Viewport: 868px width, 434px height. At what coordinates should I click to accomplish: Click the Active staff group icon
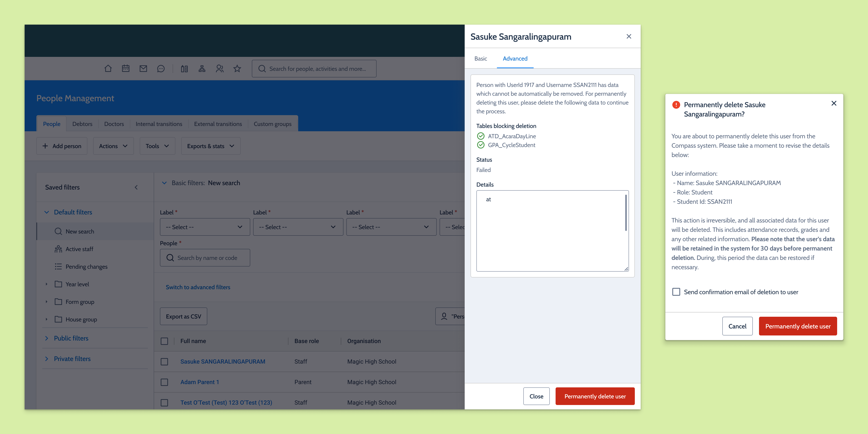(58, 249)
